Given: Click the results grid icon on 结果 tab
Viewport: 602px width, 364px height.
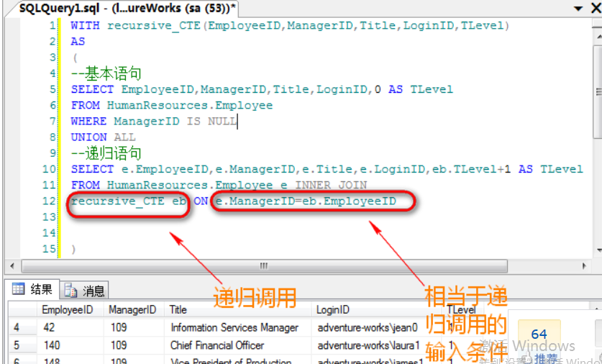Looking at the screenshot, I should pos(18,290).
